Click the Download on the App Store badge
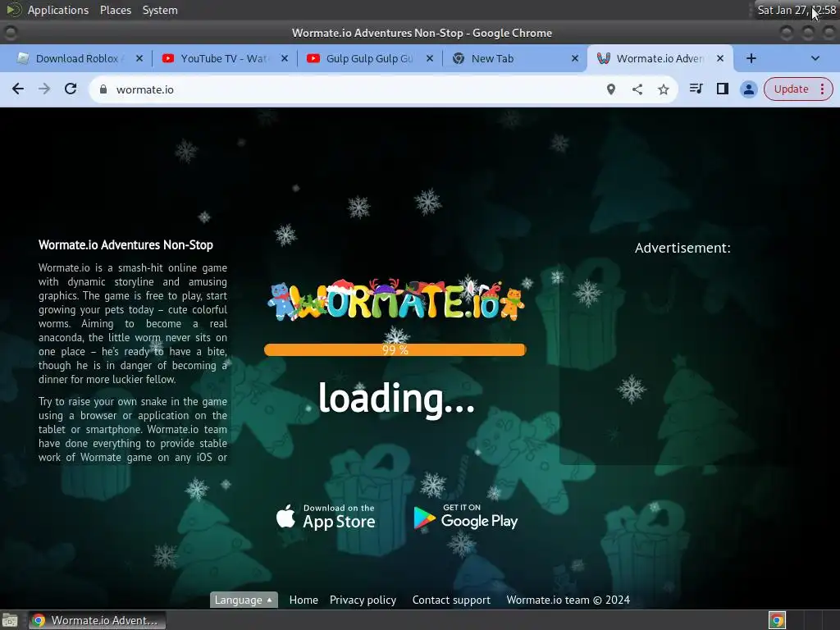This screenshot has height=630, width=840. (326, 517)
